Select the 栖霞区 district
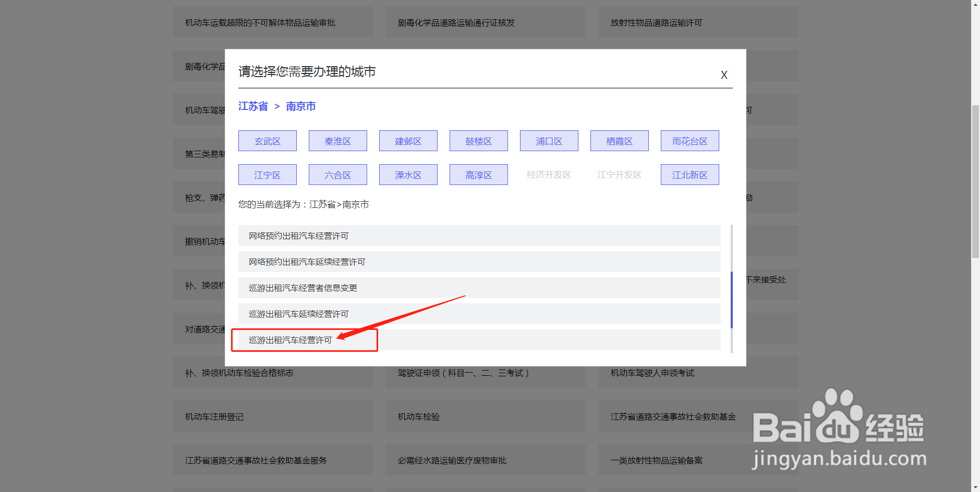 point(619,140)
